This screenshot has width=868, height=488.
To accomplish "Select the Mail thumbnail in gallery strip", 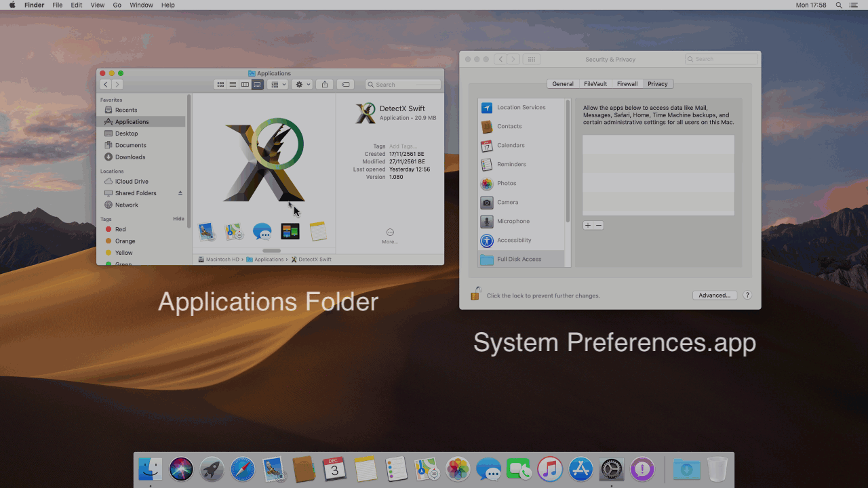I will 207,231.
